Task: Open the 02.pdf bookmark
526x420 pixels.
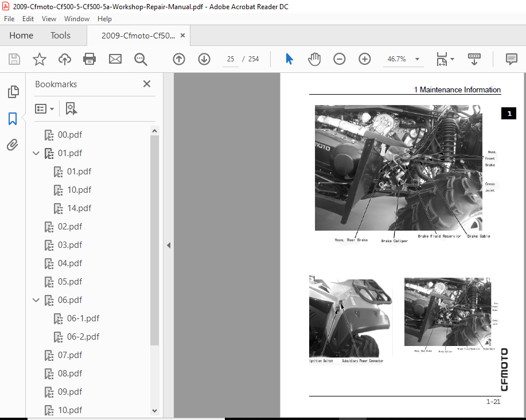Action: pyautogui.click(x=70, y=227)
